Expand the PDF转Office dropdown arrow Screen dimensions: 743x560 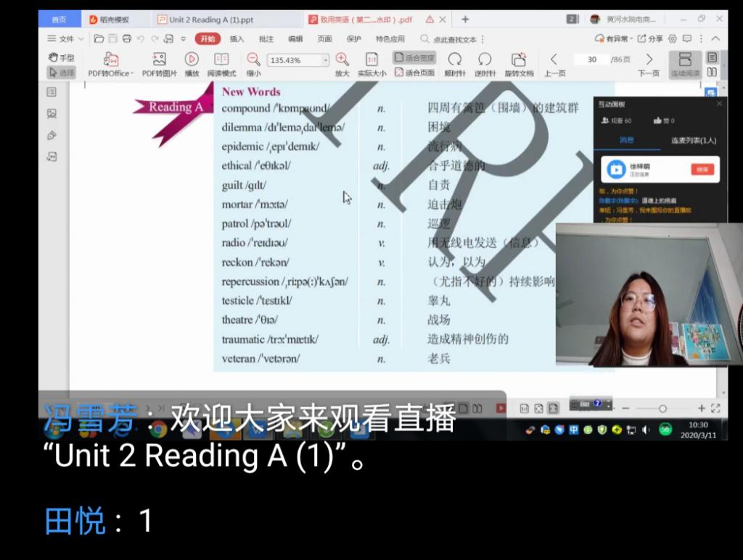[132, 73]
